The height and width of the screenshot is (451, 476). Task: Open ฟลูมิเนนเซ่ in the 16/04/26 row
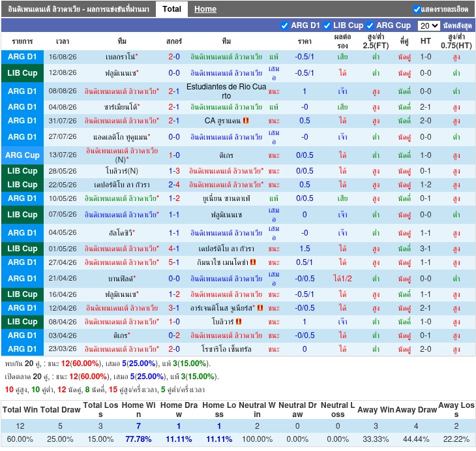tap(122, 294)
